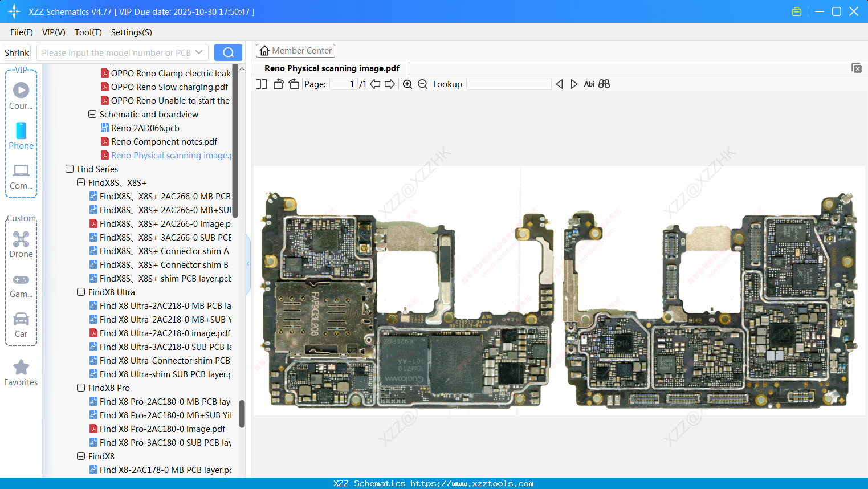Click the detach viewer panel icon
This screenshot has height=489, width=868.
[856, 68]
